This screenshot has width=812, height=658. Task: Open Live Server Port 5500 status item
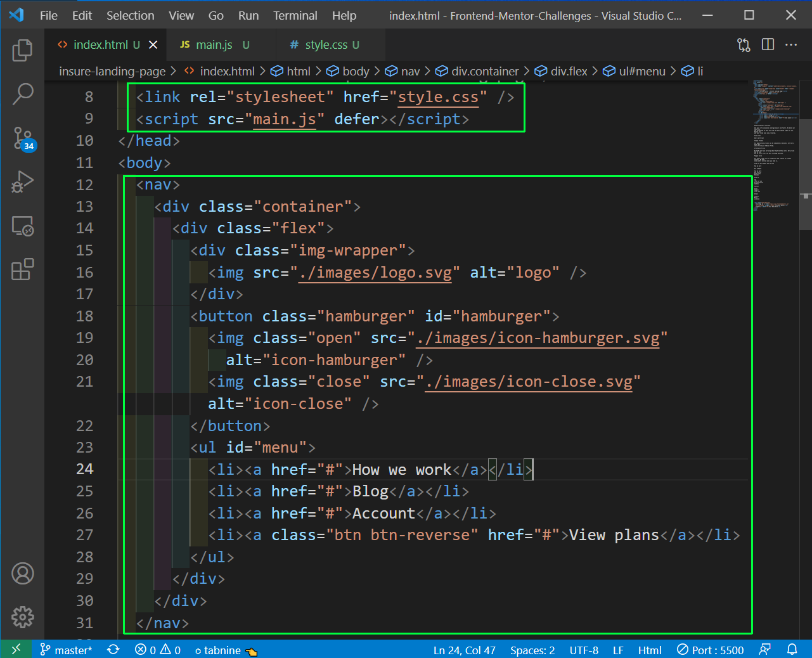[711, 650]
